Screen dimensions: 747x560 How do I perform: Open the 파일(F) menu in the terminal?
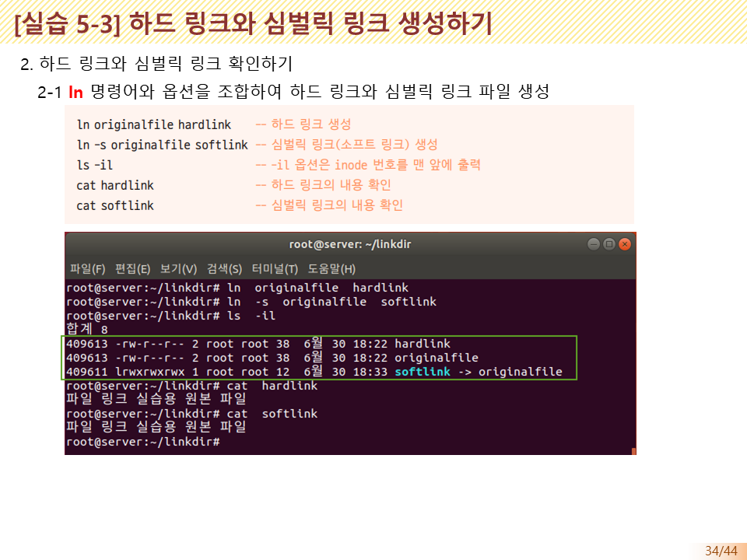[87, 268]
